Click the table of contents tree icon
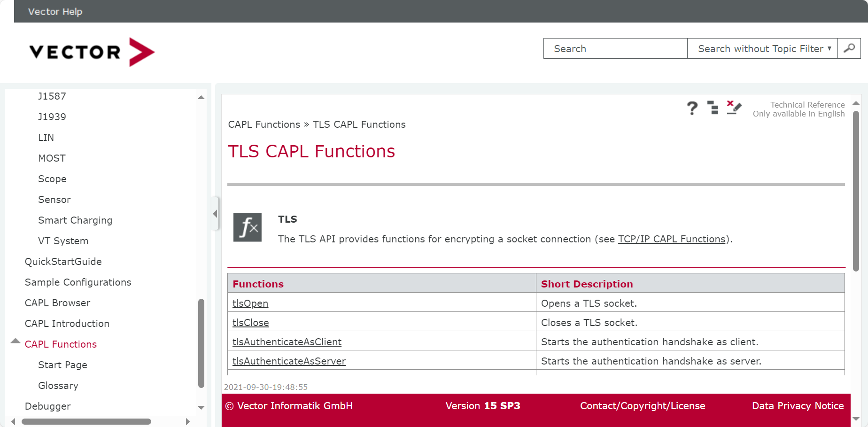The image size is (868, 427). pyautogui.click(x=713, y=108)
